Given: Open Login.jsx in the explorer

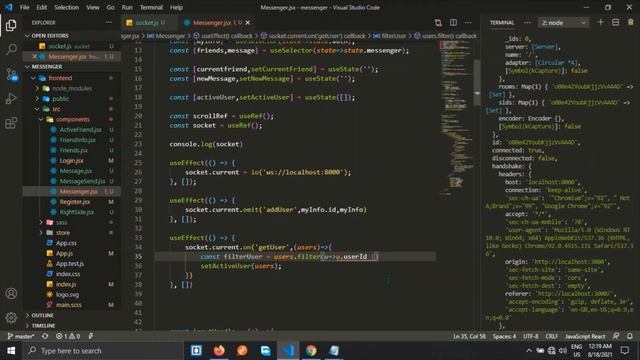Looking at the screenshot, I should (72, 160).
